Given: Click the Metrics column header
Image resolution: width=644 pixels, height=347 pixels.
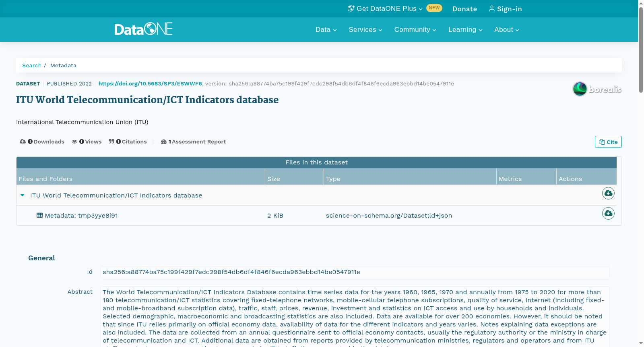Looking at the screenshot, I should tap(526, 177).
